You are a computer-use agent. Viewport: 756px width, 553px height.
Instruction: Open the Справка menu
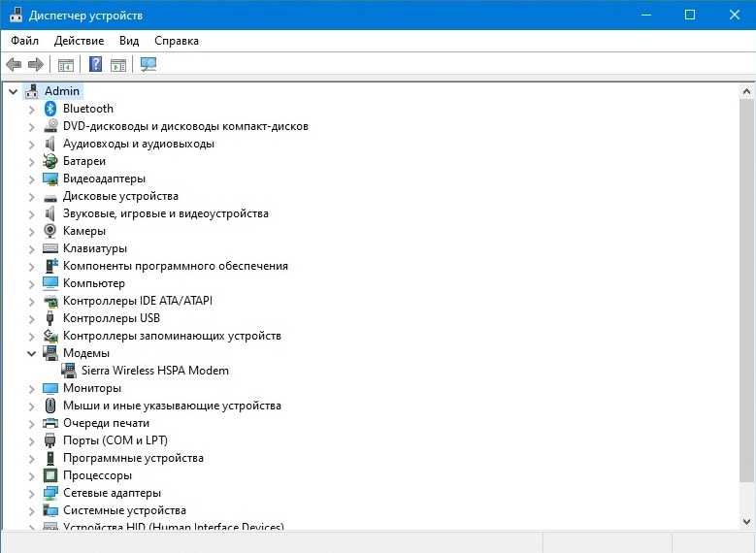click(x=177, y=41)
